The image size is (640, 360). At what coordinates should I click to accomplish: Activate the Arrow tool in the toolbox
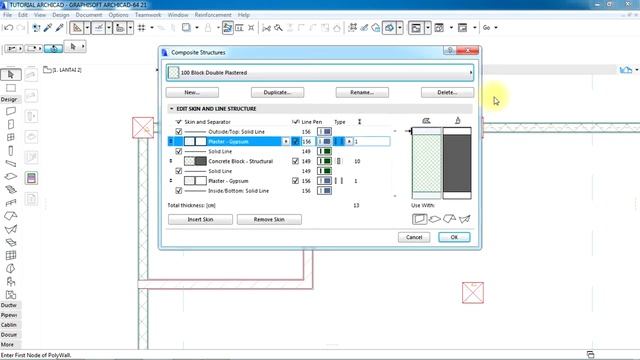coord(11,75)
